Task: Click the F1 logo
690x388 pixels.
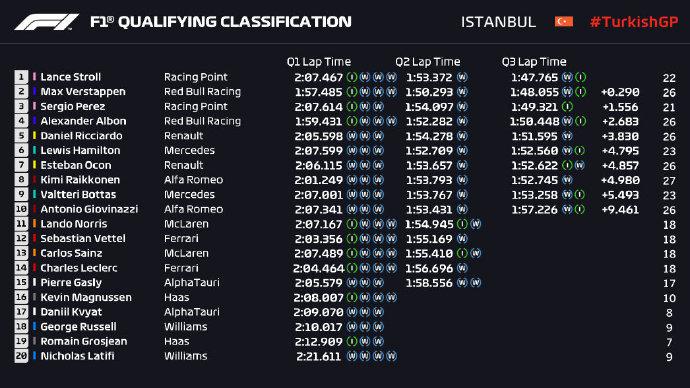Action: coord(46,22)
